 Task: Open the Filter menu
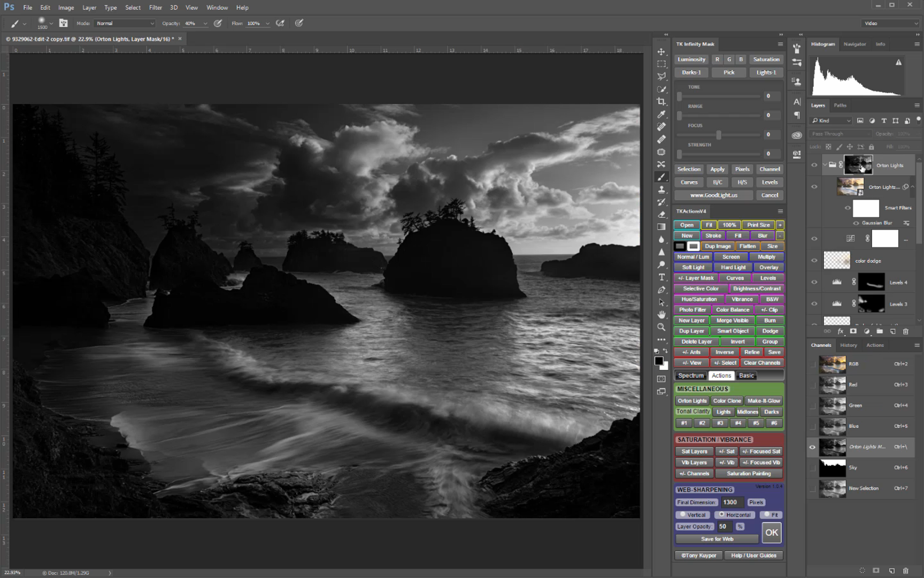[x=155, y=7]
